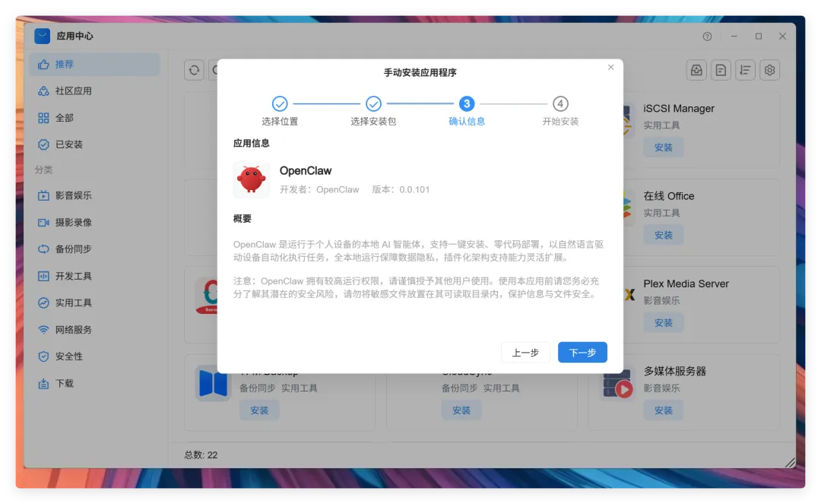
Task: Click the 社区应用 community icon
Action: pos(43,90)
